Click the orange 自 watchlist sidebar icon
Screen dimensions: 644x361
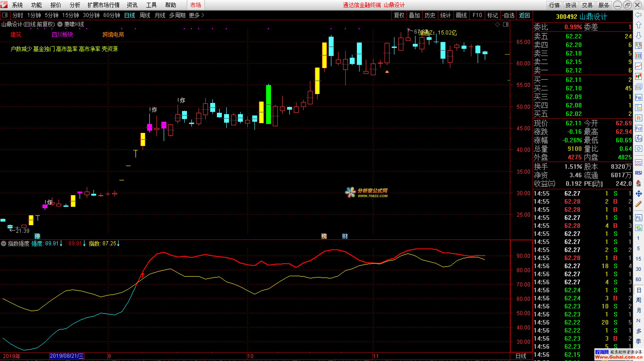point(638,118)
